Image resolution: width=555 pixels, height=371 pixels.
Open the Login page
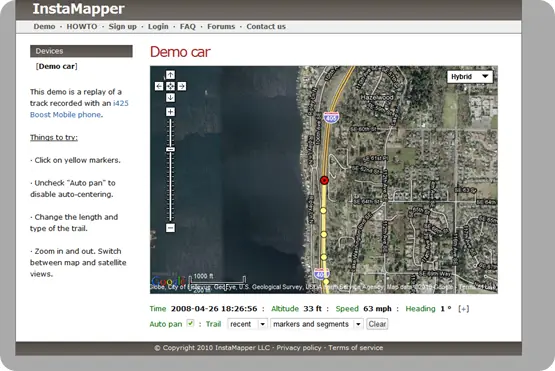click(x=158, y=27)
